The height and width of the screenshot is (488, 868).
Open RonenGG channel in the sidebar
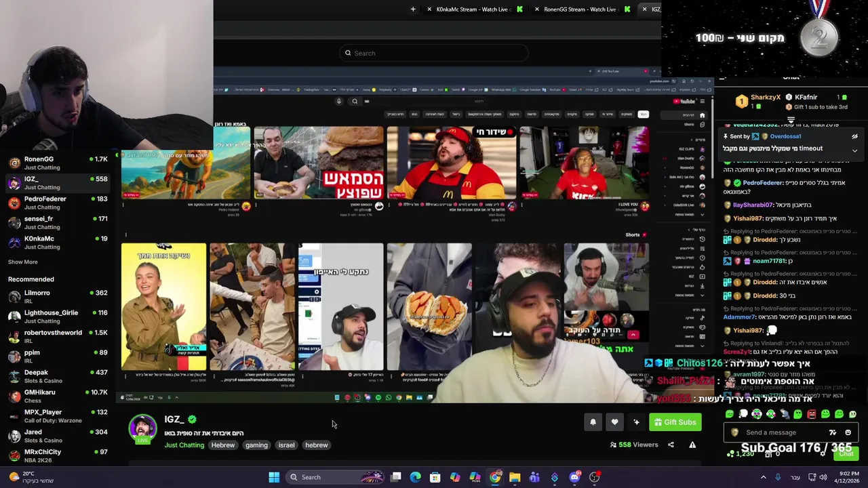(x=58, y=163)
